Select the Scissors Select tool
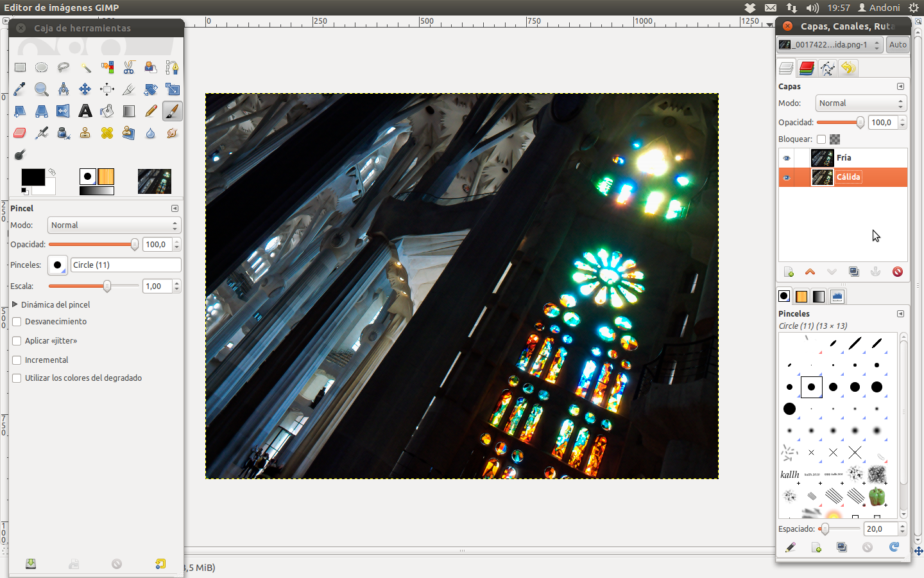This screenshot has width=924, height=578. pyautogui.click(x=129, y=67)
